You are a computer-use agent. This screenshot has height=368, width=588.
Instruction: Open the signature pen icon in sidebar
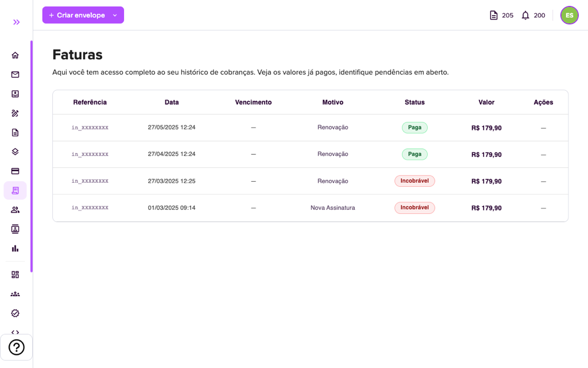(15, 113)
